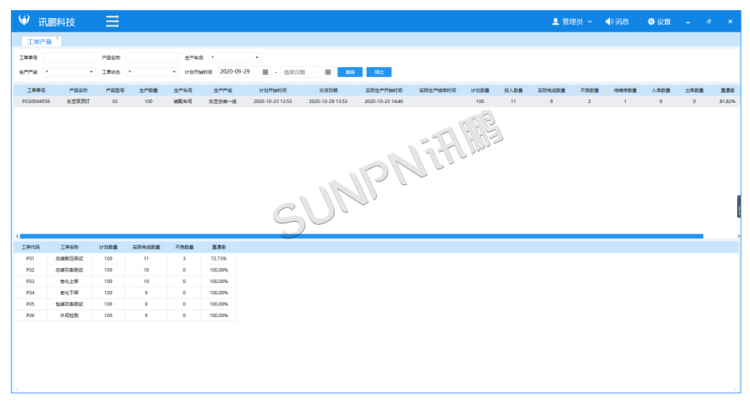Click the 管理员 user profile icon
Screen dimensions: 750x402
click(555, 21)
